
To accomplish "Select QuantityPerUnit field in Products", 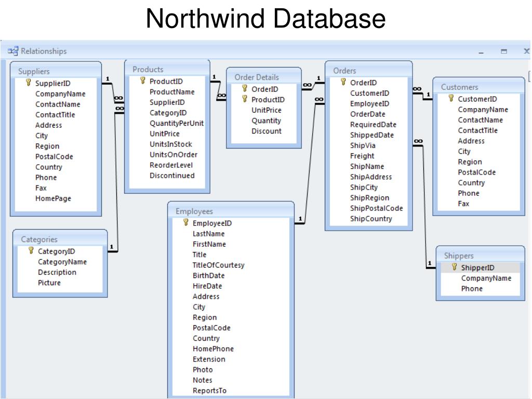I will point(177,124).
